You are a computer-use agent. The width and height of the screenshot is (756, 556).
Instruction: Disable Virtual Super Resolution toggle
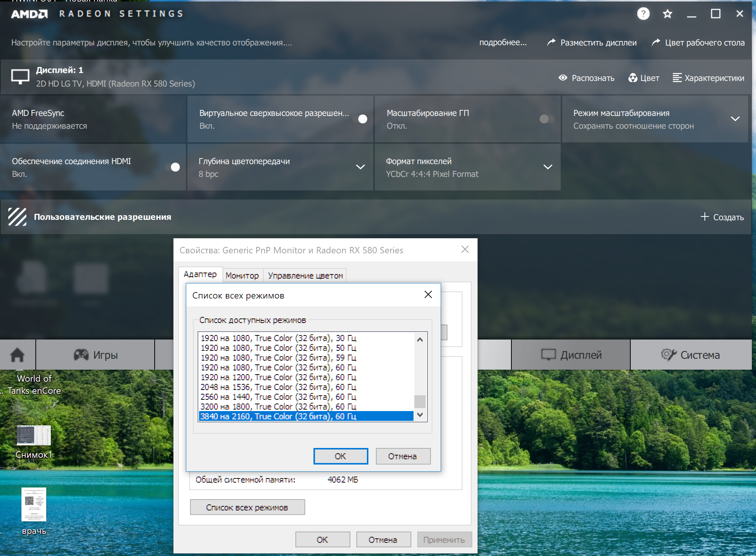point(360,119)
